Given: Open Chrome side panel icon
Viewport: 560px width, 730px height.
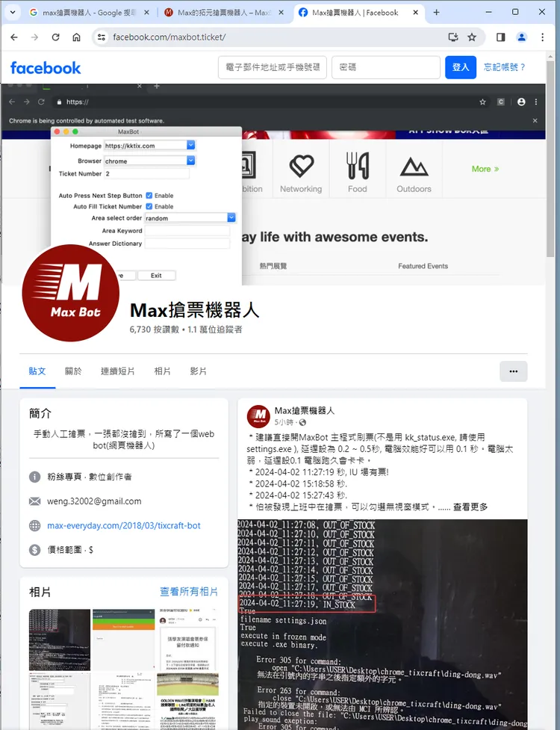Looking at the screenshot, I should click(501, 37).
